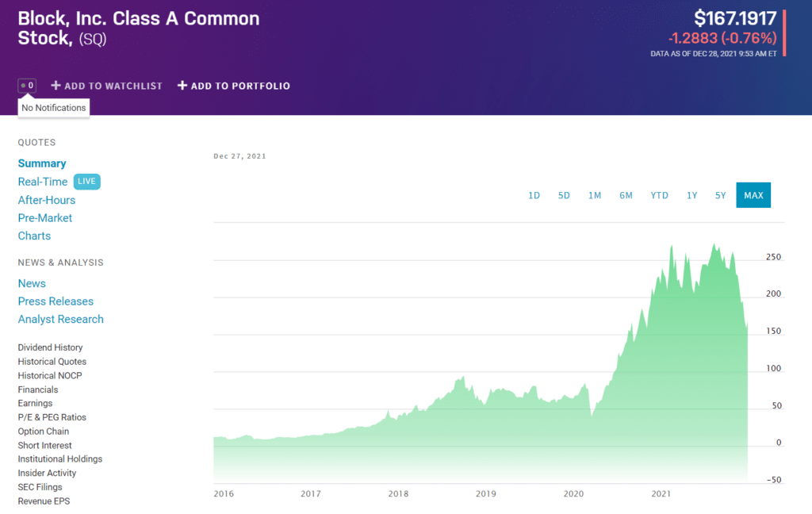
Task: Show the 1M chart range
Action: click(595, 195)
